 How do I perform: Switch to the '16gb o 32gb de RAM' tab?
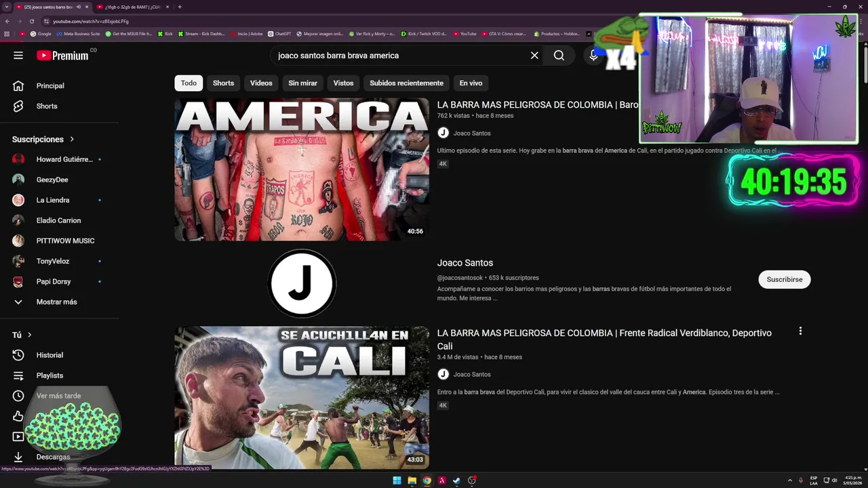coord(132,7)
